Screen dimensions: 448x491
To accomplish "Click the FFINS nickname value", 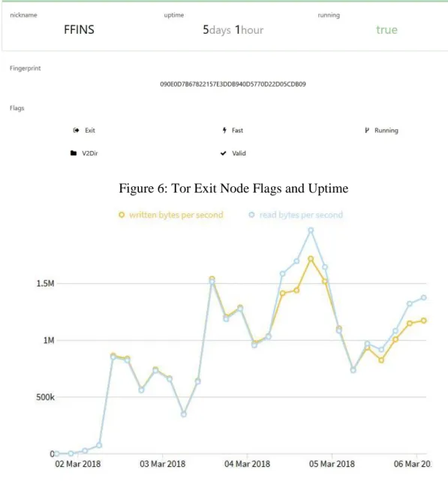I will coord(79,30).
